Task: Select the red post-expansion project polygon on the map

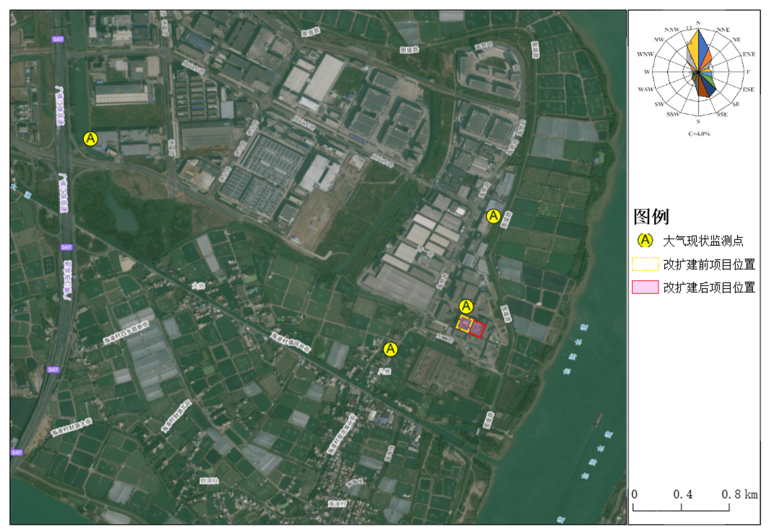Action: [x=477, y=328]
